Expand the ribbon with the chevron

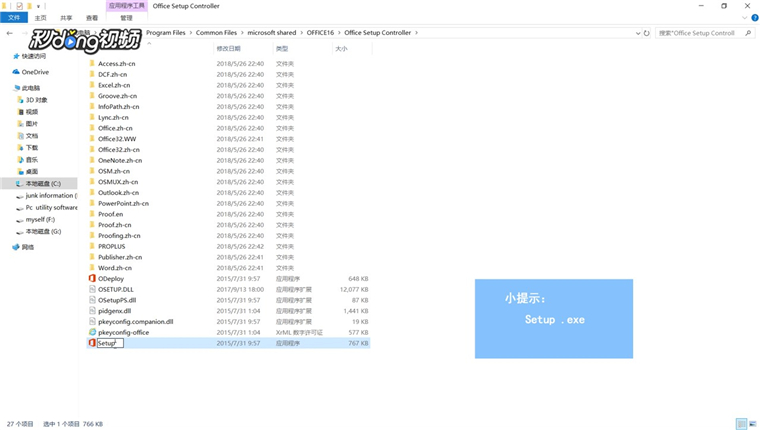[x=745, y=18]
